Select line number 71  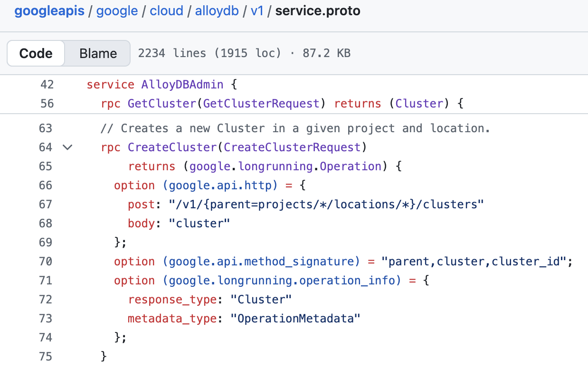pyautogui.click(x=46, y=281)
